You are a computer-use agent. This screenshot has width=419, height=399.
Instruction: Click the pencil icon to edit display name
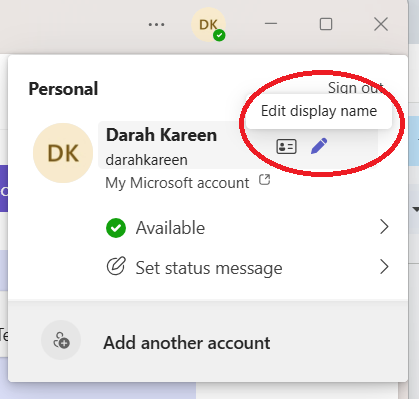(x=319, y=146)
